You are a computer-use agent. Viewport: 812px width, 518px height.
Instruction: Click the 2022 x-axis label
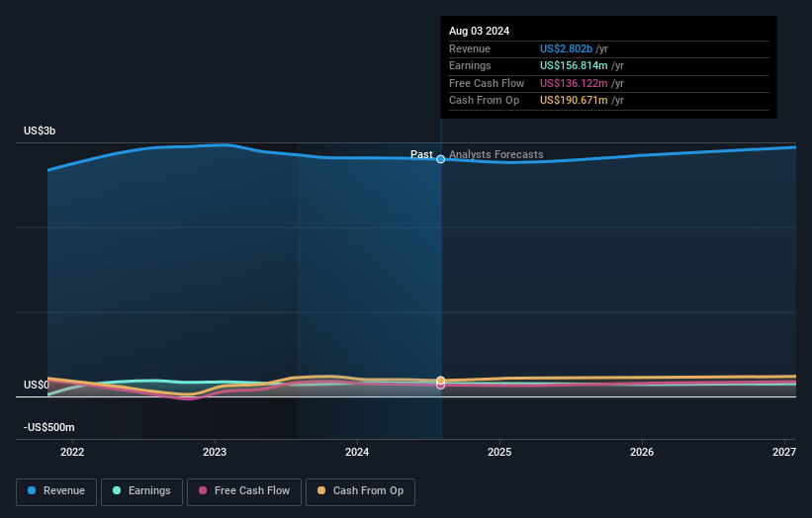pyautogui.click(x=72, y=452)
